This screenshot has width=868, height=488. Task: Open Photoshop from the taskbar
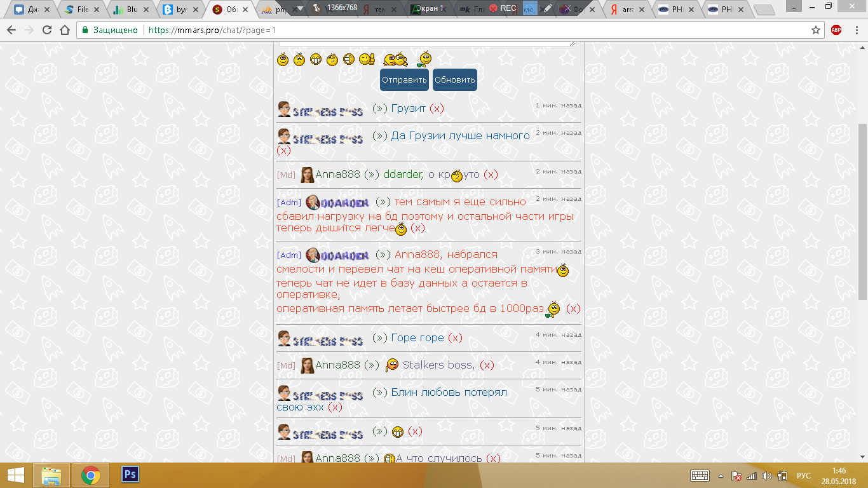130,475
